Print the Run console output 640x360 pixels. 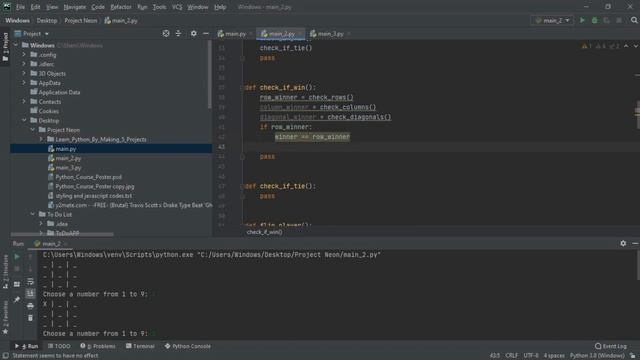click(30, 306)
